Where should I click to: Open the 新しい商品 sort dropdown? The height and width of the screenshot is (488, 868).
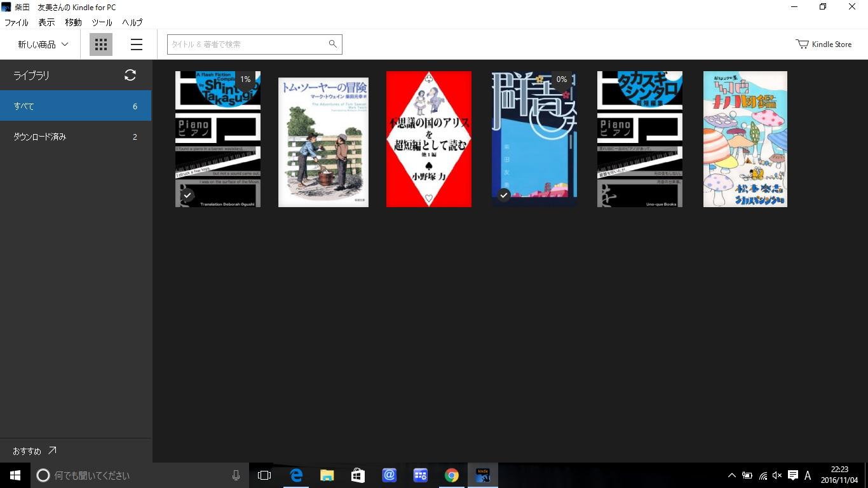(43, 44)
